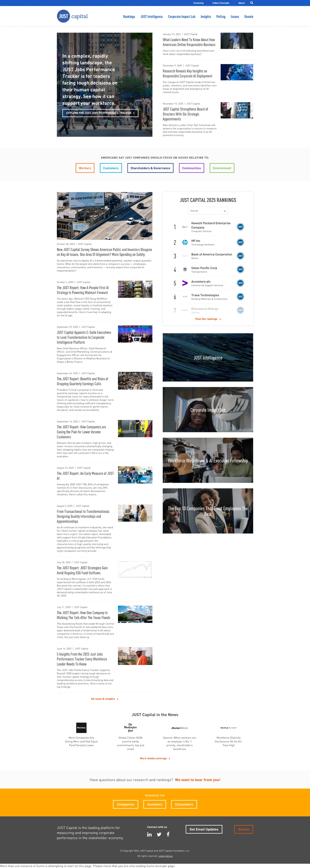The image size is (310, 868).
Task: Open Polling in the main navigation
Action: tap(221, 17)
